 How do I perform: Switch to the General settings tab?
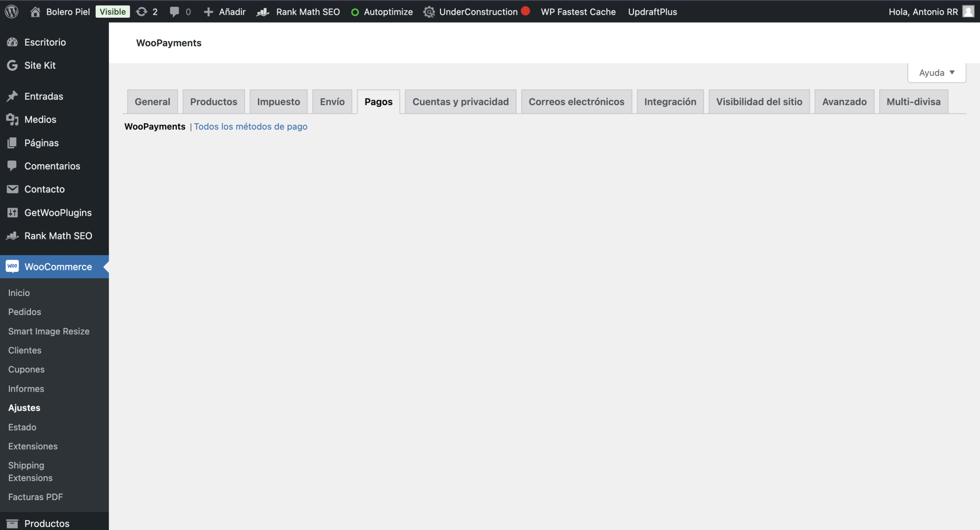[152, 102]
